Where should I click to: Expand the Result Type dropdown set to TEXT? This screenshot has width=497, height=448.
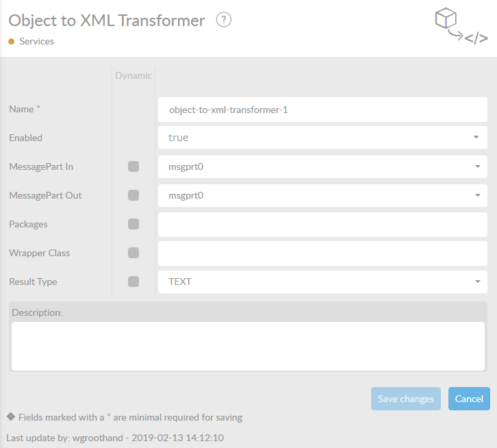click(322, 282)
